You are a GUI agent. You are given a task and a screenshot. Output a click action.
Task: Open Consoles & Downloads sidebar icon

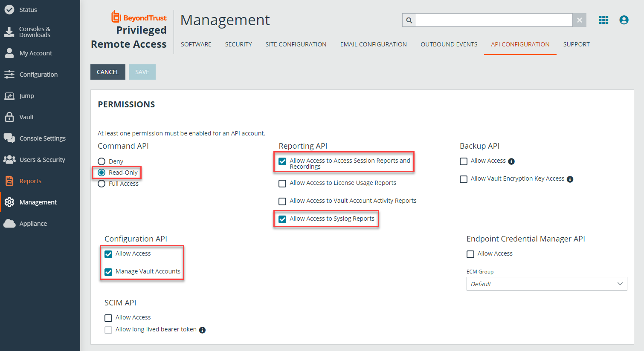point(9,32)
